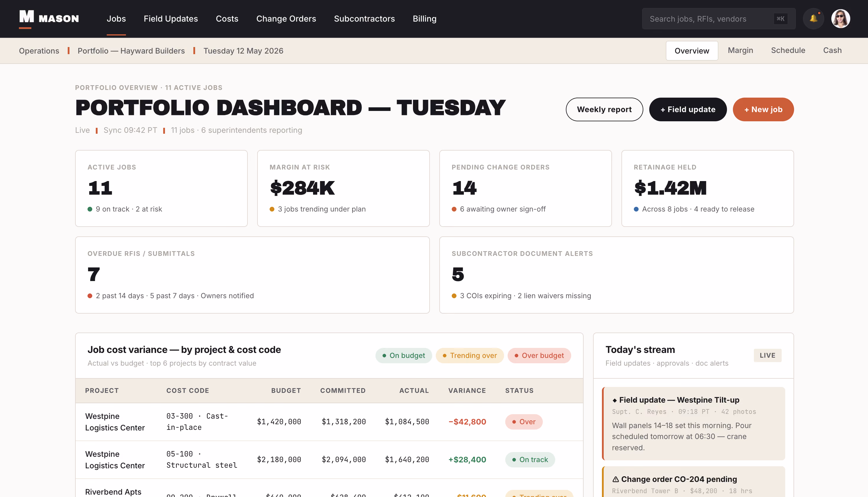Viewport: 868px width, 497px height.
Task: Open the Weekly report
Action: tap(604, 109)
